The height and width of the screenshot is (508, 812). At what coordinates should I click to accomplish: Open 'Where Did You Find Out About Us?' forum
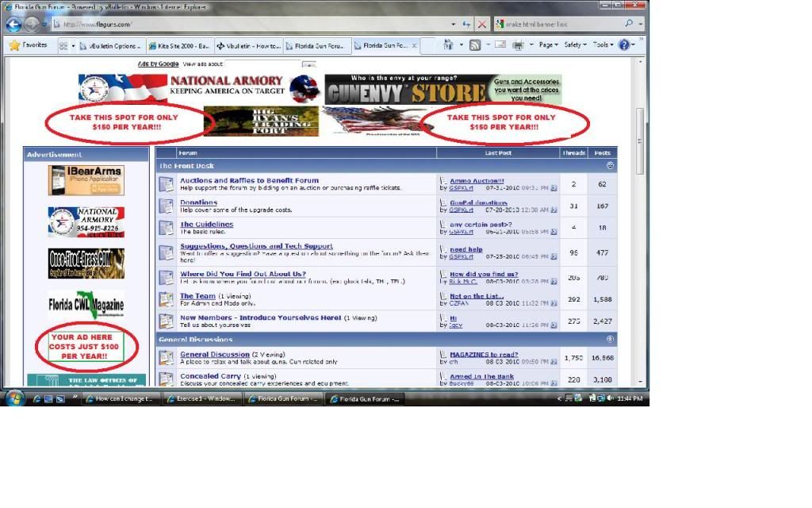pos(243,274)
